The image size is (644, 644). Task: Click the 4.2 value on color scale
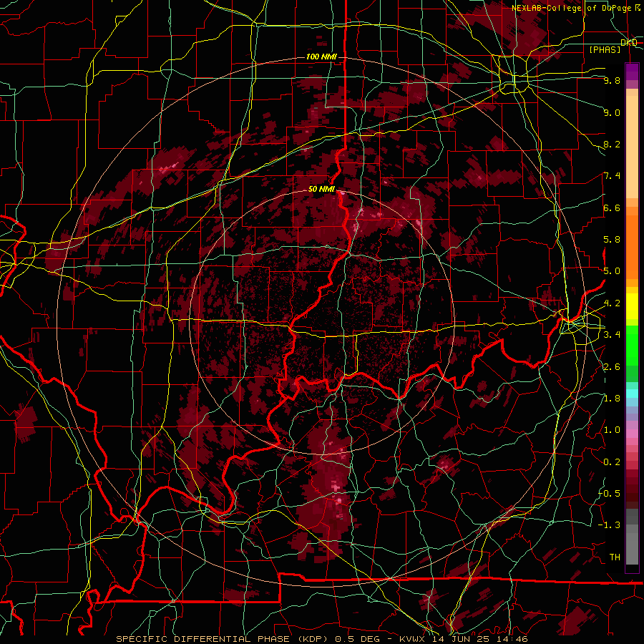click(612, 303)
